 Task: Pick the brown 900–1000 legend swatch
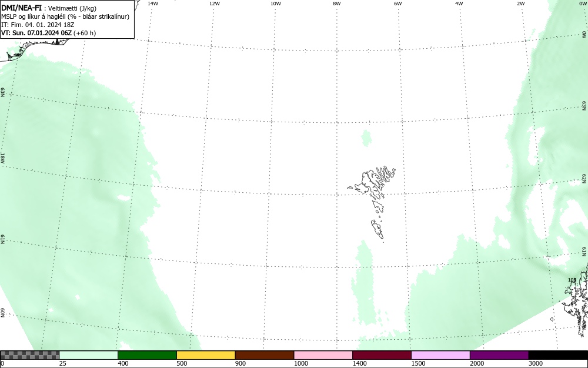(x=265, y=355)
